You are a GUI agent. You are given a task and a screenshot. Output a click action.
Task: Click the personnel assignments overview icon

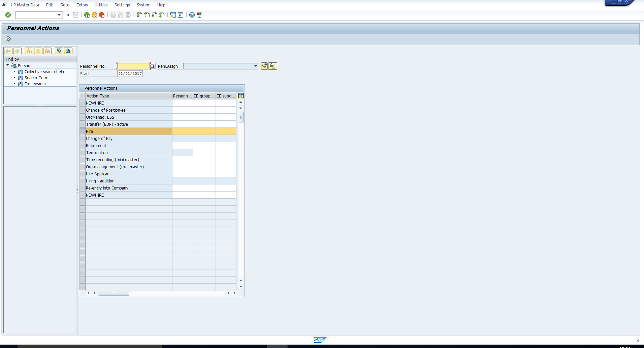click(x=273, y=66)
